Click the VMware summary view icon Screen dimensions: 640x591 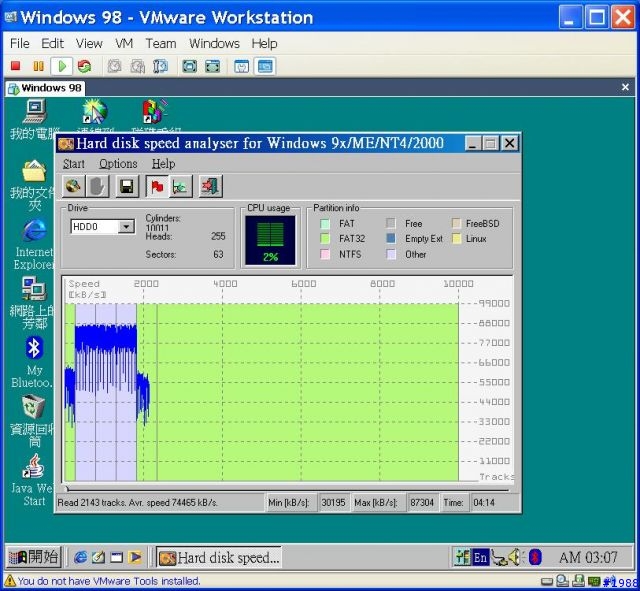click(242, 66)
